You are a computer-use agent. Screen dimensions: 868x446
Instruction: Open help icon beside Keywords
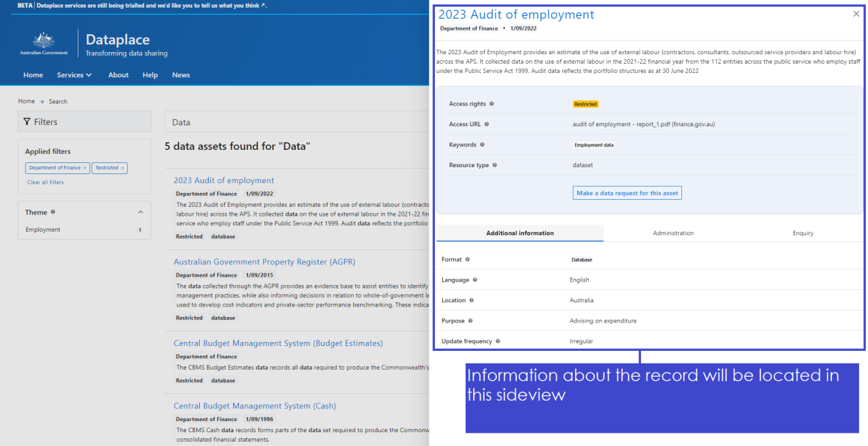[x=482, y=145]
